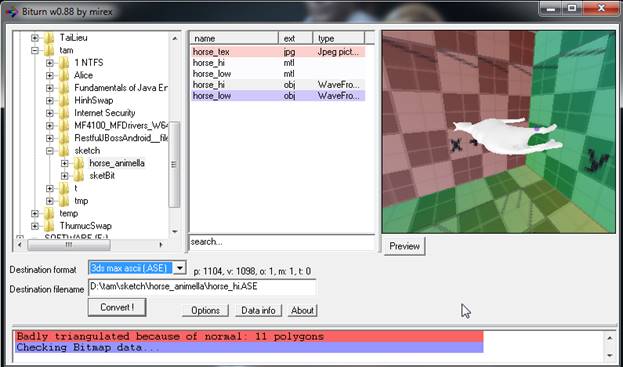Viewport: 623px width, 367px height.
Task: Click the Alice folder icon
Action: pos(64,75)
